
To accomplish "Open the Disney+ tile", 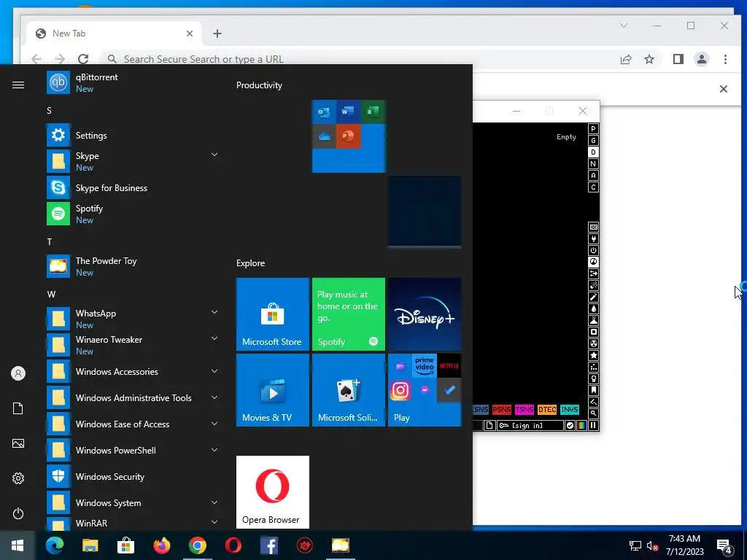I will click(x=425, y=314).
